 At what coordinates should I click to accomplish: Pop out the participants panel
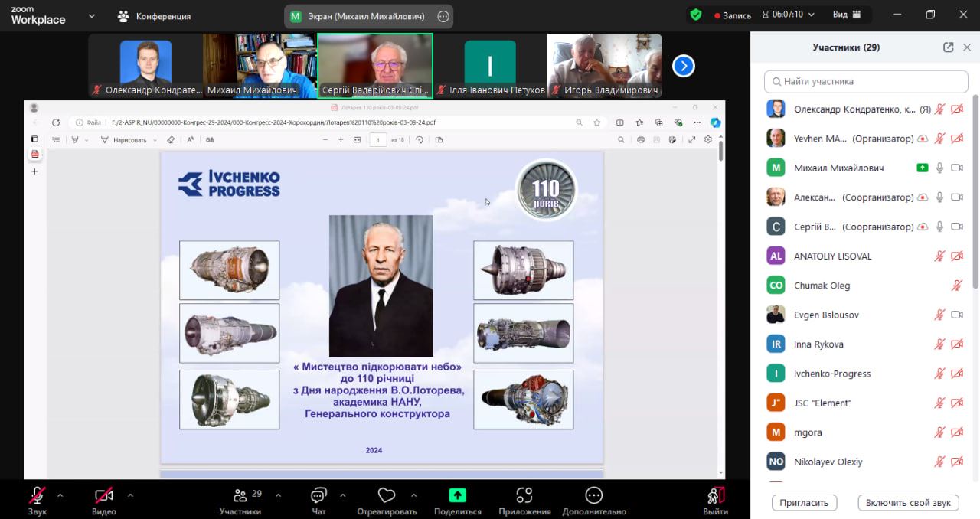tap(948, 47)
